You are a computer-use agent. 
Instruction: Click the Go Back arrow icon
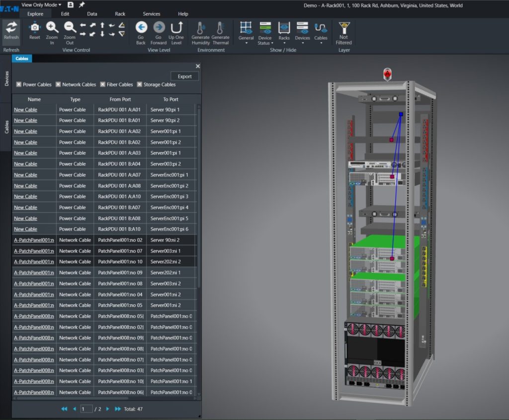click(x=141, y=28)
